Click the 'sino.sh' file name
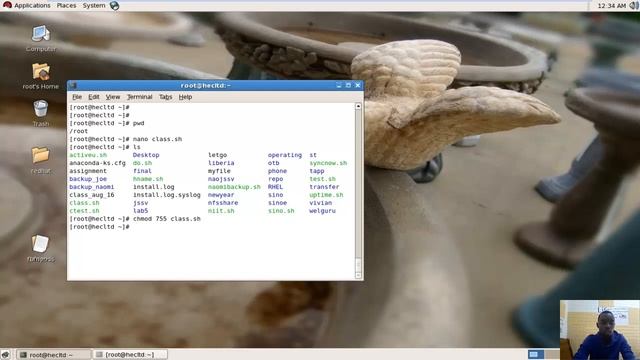 click(281, 211)
